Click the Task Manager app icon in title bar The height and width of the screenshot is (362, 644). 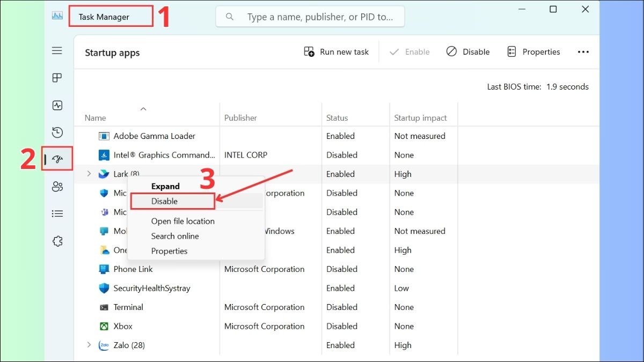click(x=57, y=16)
